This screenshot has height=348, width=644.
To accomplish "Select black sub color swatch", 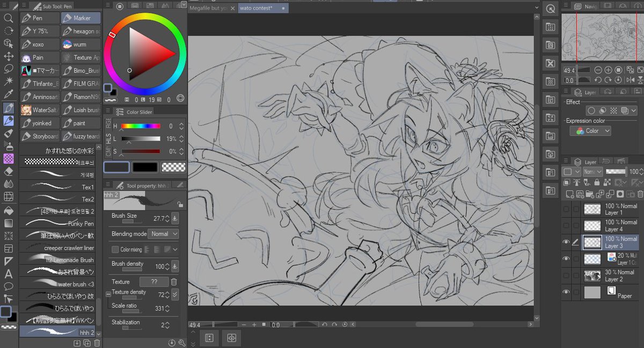I will [x=145, y=167].
